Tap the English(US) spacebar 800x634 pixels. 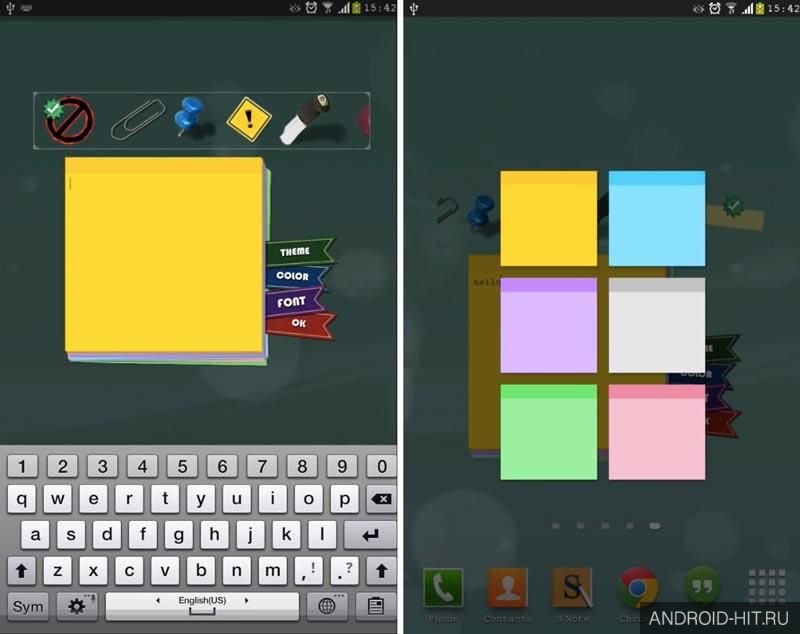tap(202, 606)
